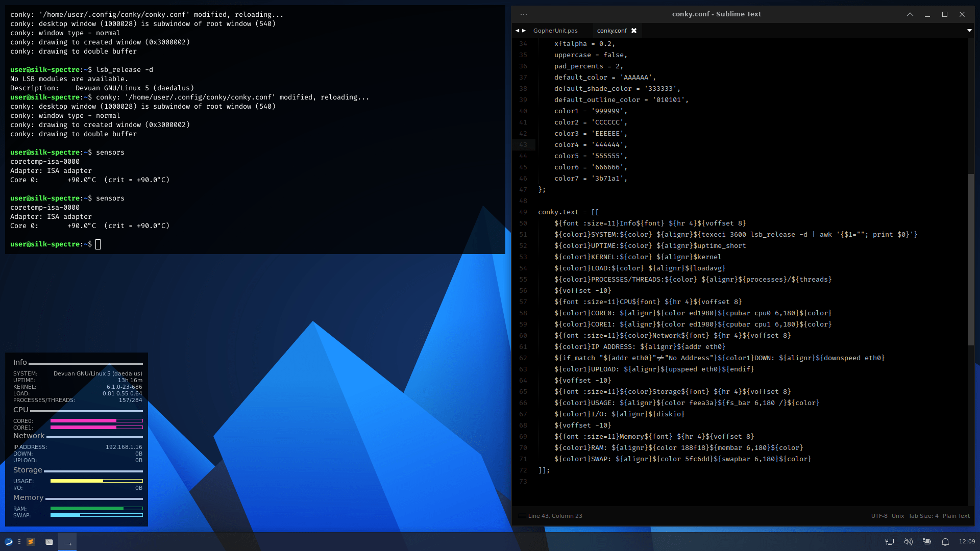The width and height of the screenshot is (980, 551).
Task: Click the terminal icon in the taskbar
Action: (x=49, y=542)
